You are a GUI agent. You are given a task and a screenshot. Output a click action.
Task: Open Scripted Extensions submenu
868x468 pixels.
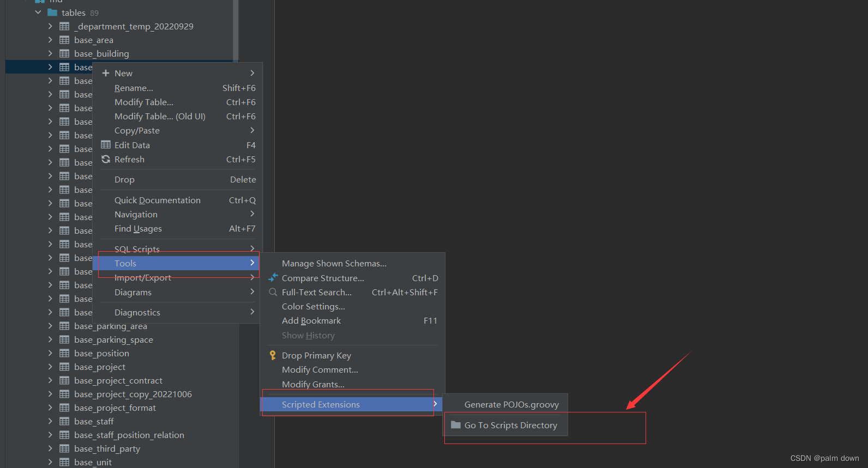352,404
